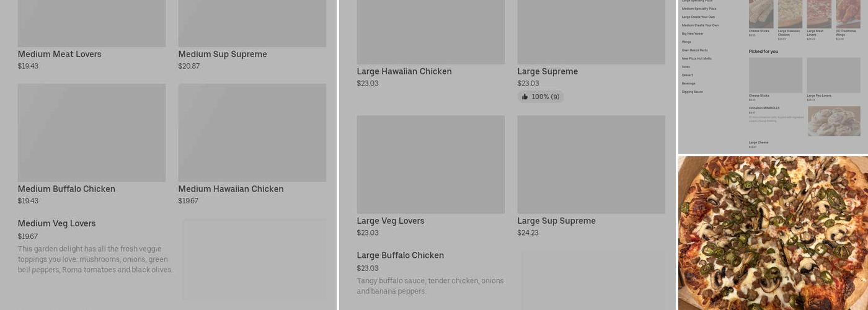The width and height of the screenshot is (868, 310).
Task: Click the Cinnabon MINIROLLS photo
Action: (x=834, y=121)
